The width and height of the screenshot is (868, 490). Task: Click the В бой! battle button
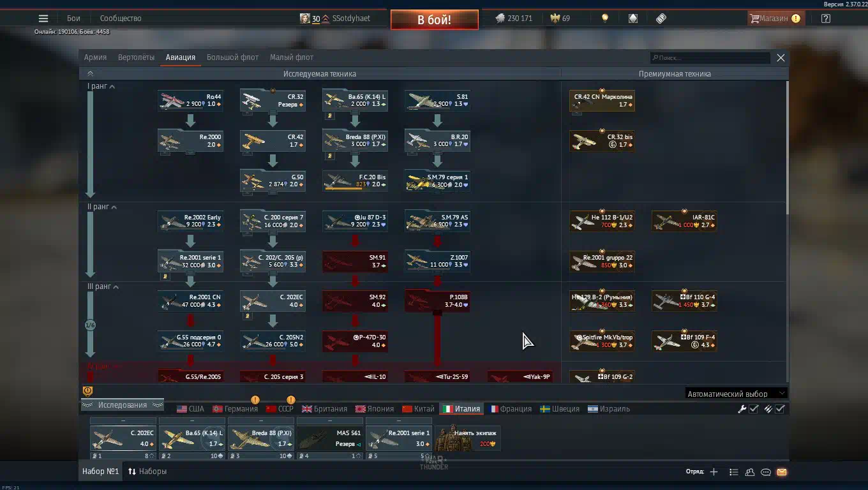pyautogui.click(x=434, y=20)
